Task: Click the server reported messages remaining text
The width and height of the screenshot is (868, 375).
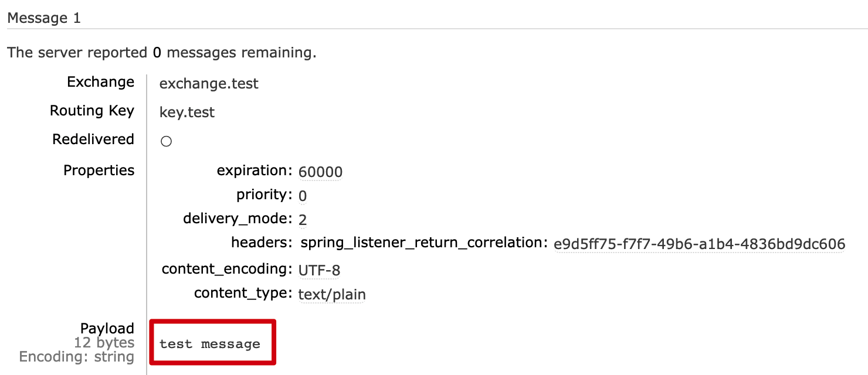Action: click(162, 53)
